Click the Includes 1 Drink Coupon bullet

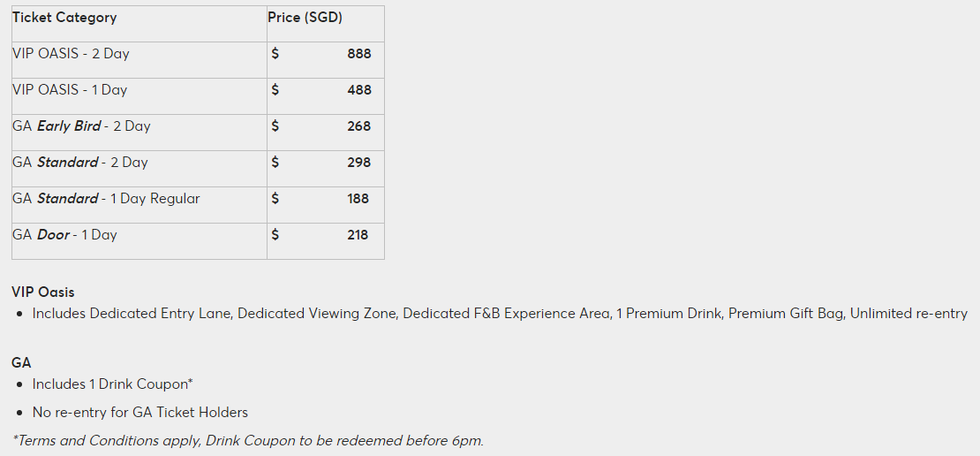point(112,384)
